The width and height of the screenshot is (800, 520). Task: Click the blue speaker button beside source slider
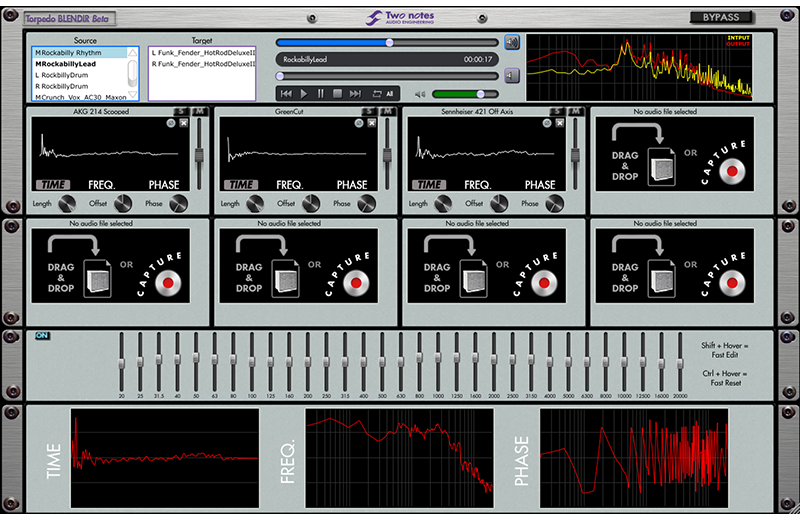pos(512,42)
